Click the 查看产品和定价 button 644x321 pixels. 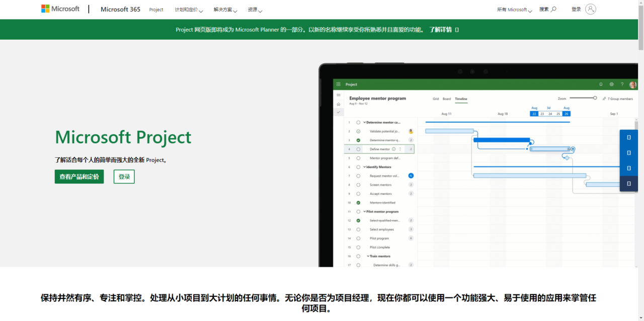point(79,176)
